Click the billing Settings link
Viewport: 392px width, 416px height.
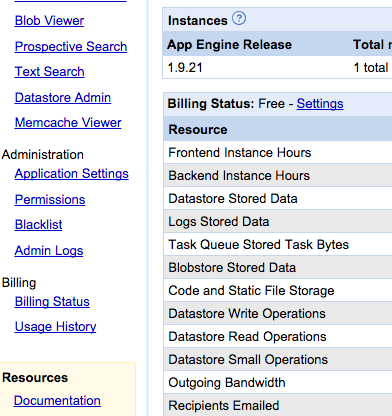[320, 104]
